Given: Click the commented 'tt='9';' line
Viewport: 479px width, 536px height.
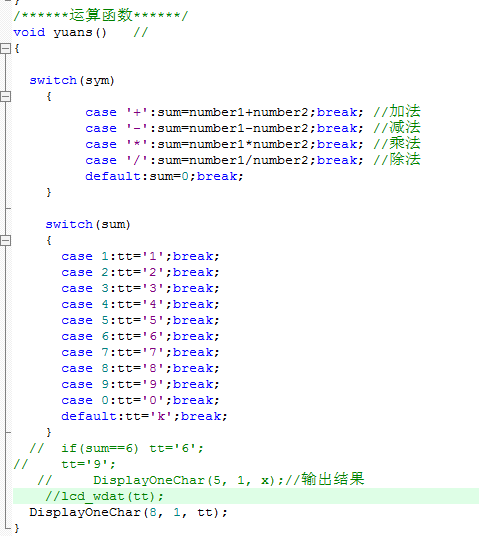Looking at the screenshot, I should pos(65,465).
